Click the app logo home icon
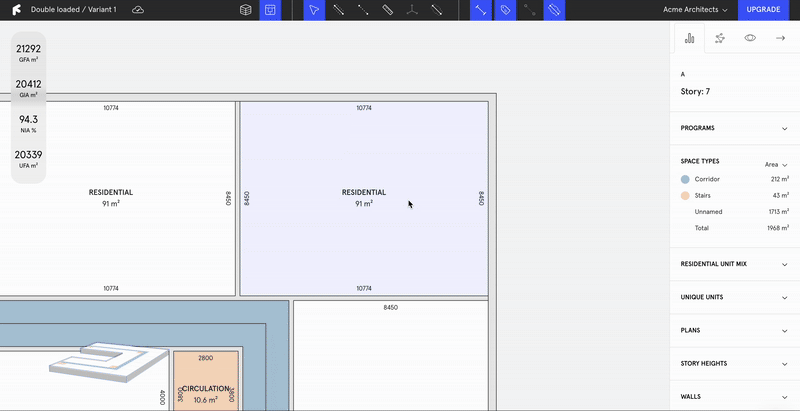The height and width of the screenshot is (411, 800). [15, 10]
